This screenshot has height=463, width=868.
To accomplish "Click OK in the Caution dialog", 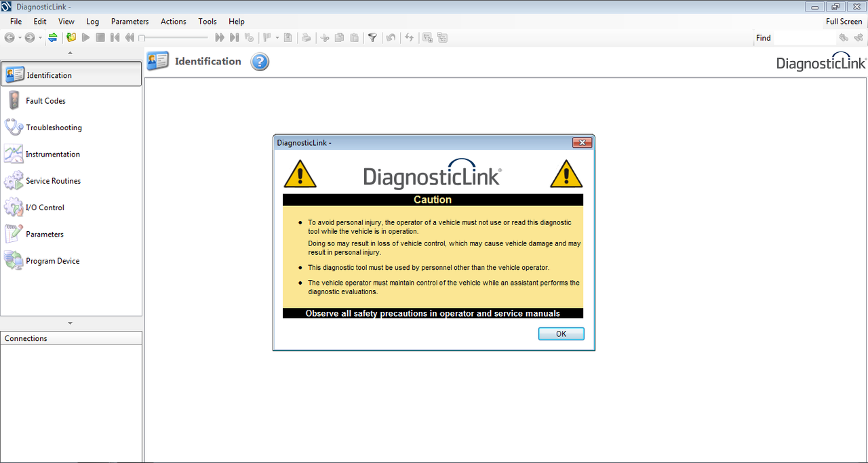I will tap(561, 334).
